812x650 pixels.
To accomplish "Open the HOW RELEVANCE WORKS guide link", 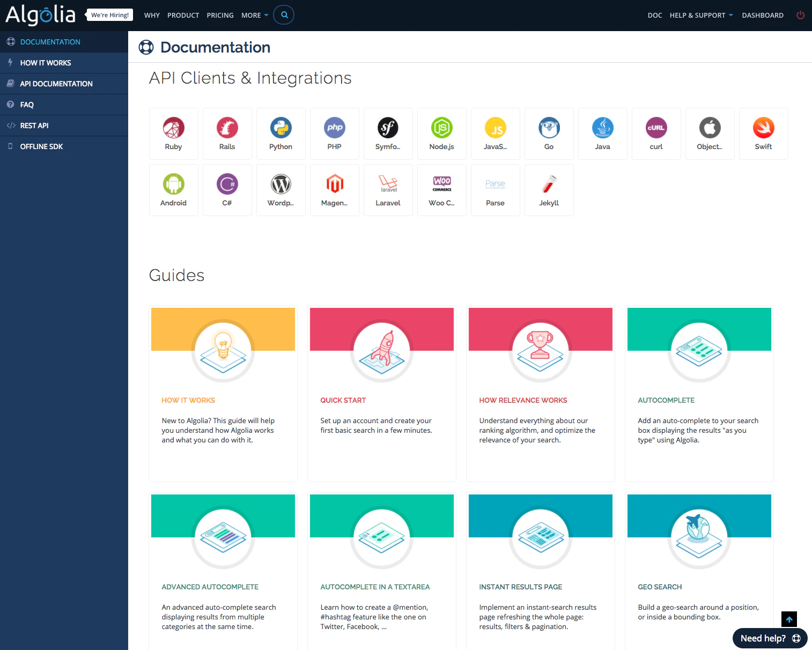I will (x=523, y=401).
